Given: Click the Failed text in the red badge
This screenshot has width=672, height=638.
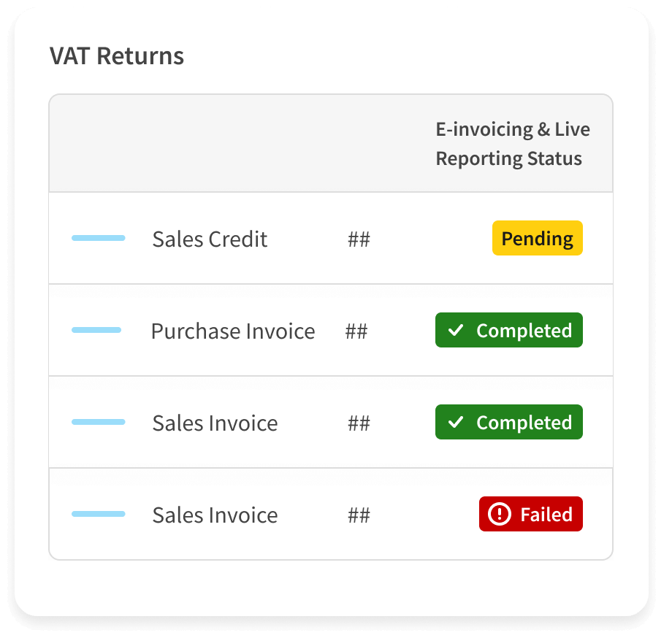Looking at the screenshot, I should click(546, 515).
